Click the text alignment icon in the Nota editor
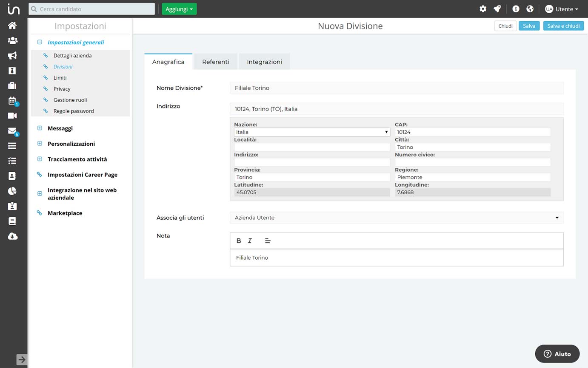The width and height of the screenshot is (588, 368). pyautogui.click(x=268, y=241)
